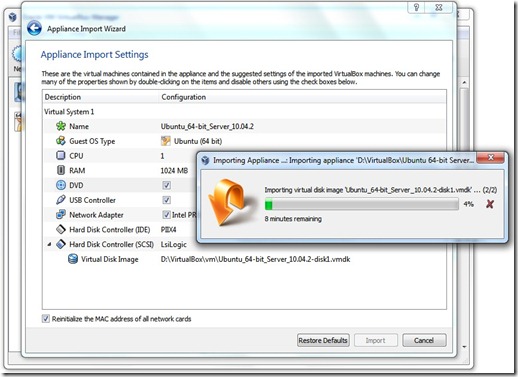Viewport: 518px width, 377px height.
Task: Click the Network Adapter icon
Action: (x=61, y=214)
